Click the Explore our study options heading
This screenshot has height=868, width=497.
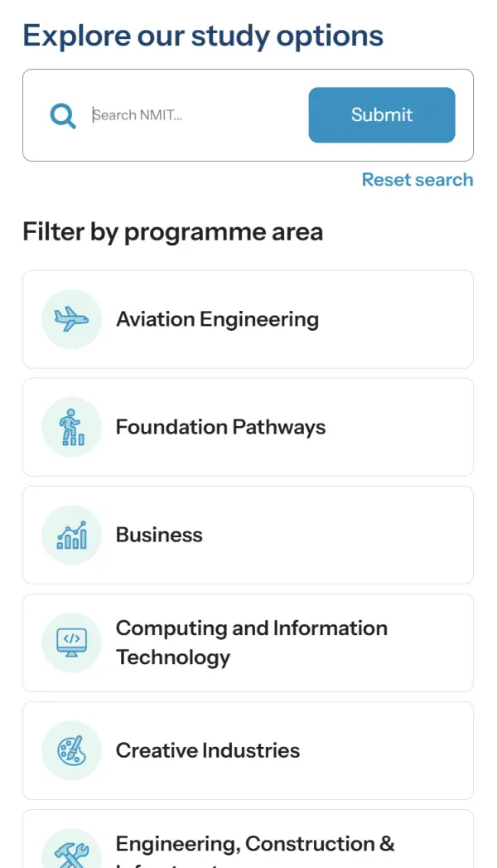(x=203, y=35)
